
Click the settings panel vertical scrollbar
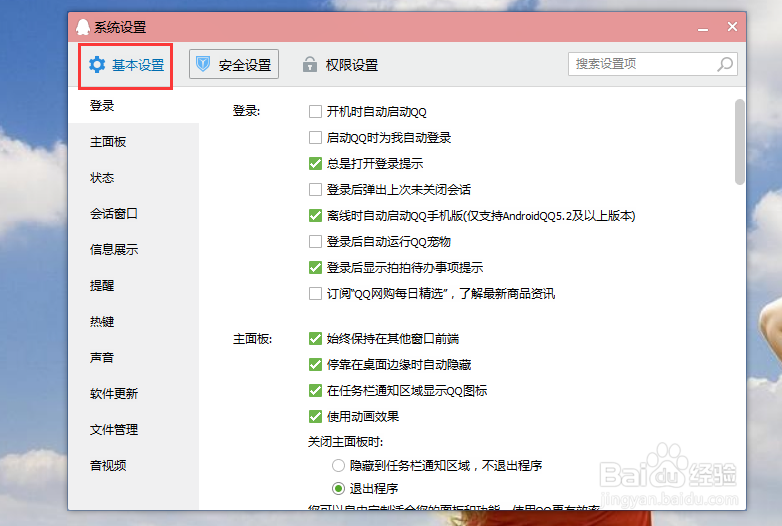(x=740, y=142)
